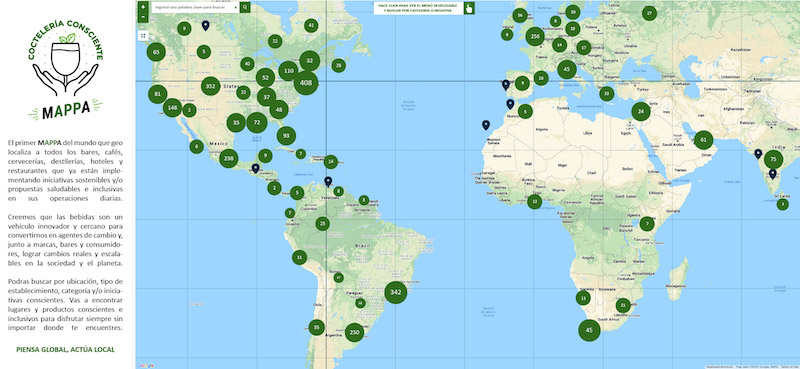The image size is (800, 369).
Task: Open the 48 marker cluster
Action: [x=279, y=109]
